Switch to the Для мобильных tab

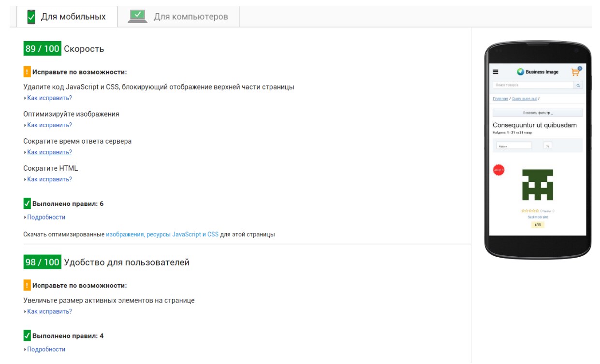(x=67, y=17)
